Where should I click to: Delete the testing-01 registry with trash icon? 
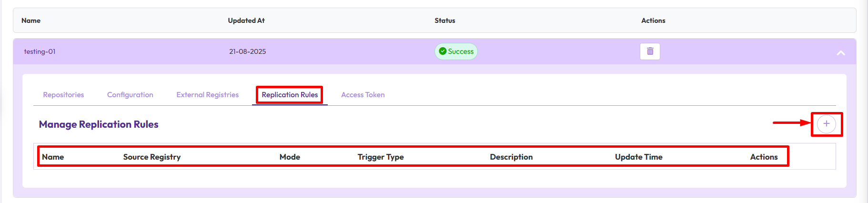point(650,51)
